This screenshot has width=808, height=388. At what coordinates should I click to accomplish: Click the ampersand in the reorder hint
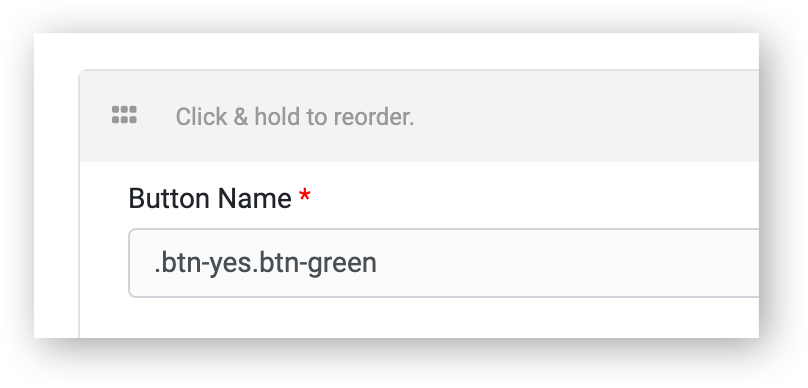tap(241, 117)
